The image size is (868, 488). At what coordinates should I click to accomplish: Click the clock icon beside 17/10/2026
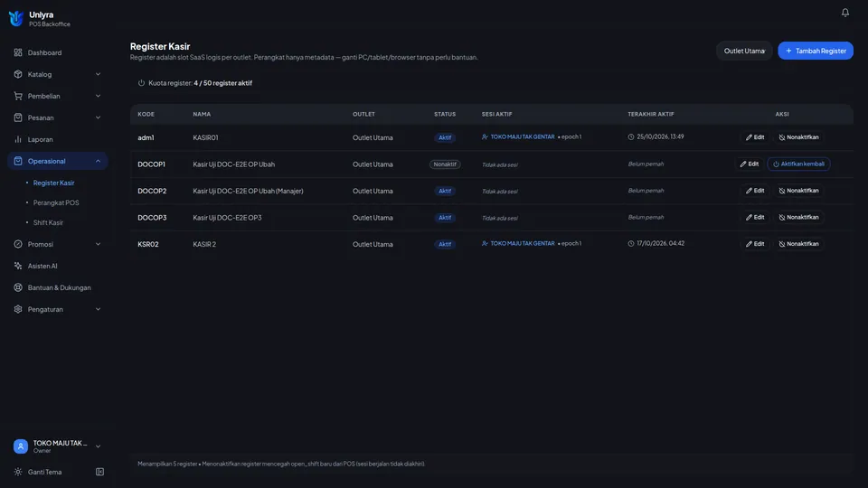tap(630, 243)
